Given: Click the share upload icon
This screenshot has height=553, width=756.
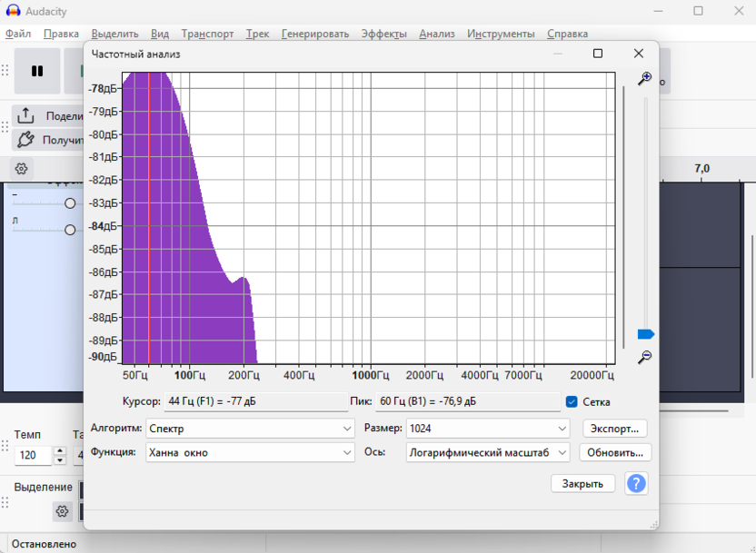Looking at the screenshot, I should [25, 115].
